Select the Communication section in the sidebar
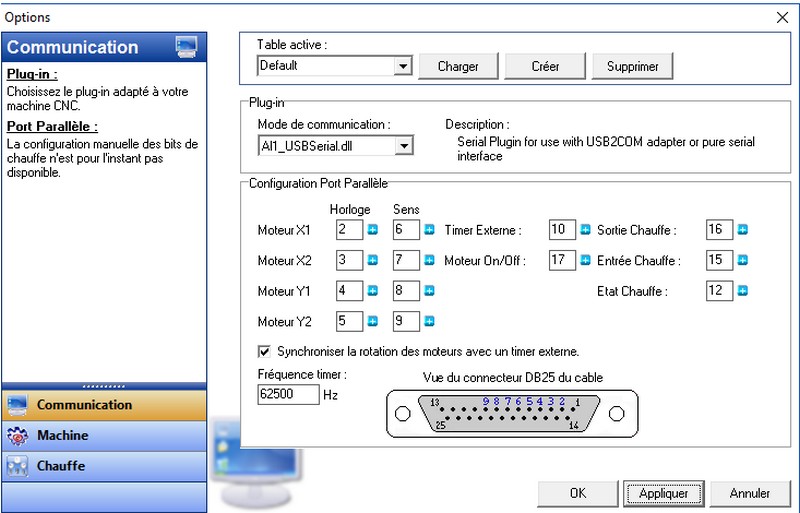800x513 pixels. pos(104,405)
